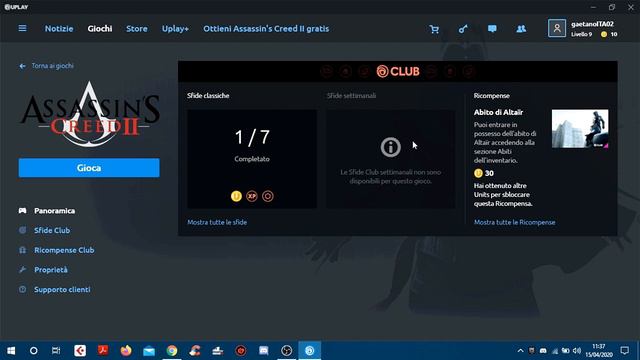The width and height of the screenshot is (640, 360).
Task: Open Proprietà in the sidebar
Action: pos(51,269)
